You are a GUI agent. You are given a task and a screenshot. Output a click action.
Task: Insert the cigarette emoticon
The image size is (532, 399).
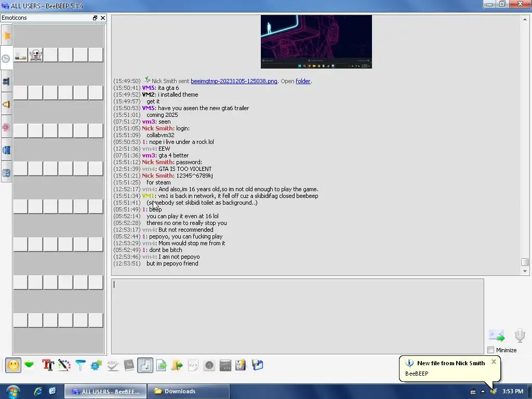21,55
